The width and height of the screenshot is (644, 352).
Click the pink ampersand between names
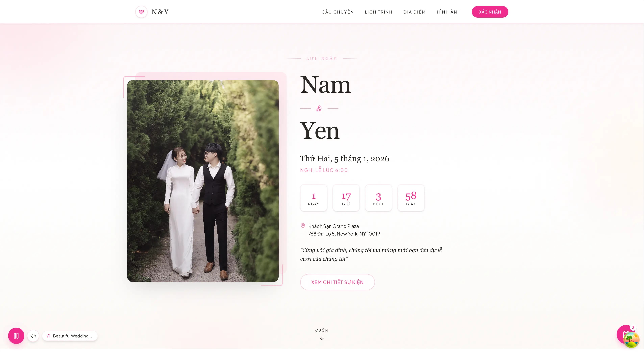[319, 109]
